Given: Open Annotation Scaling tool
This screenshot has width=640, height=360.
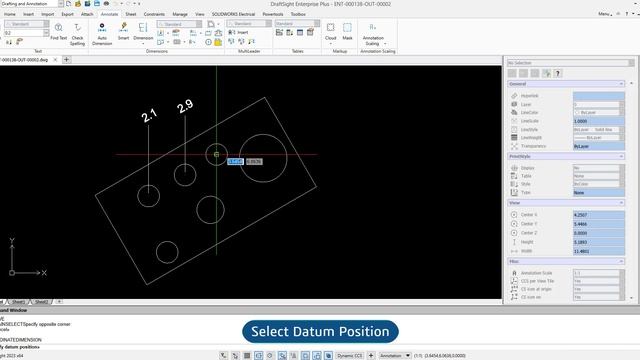Looking at the screenshot, I should pos(373,34).
